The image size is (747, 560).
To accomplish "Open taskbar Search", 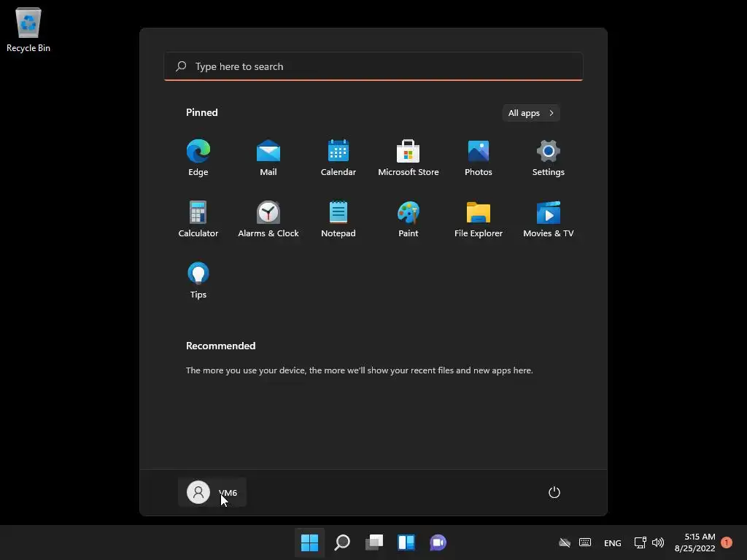I will click(x=342, y=542).
